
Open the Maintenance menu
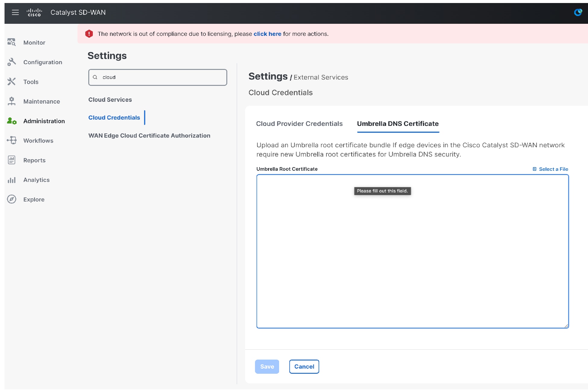click(42, 101)
